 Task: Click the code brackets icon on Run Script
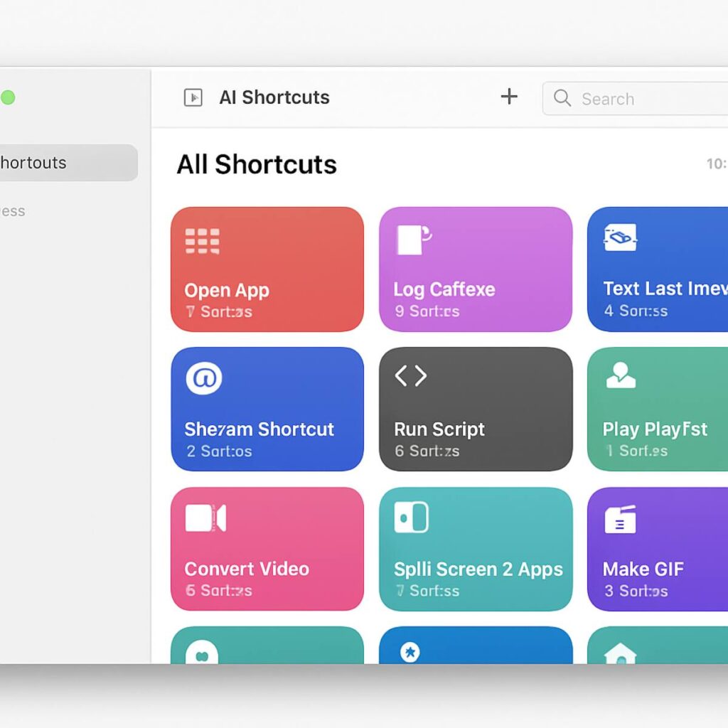coord(410,375)
